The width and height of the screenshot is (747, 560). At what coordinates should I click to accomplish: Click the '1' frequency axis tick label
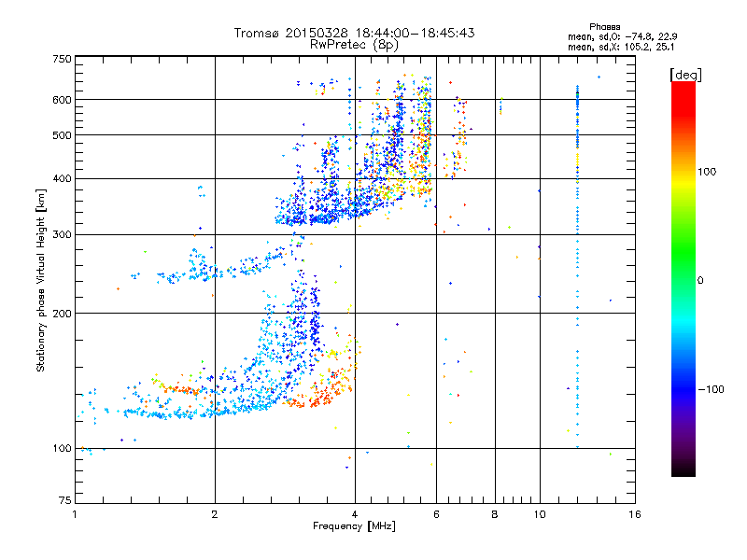pyautogui.click(x=75, y=514)
